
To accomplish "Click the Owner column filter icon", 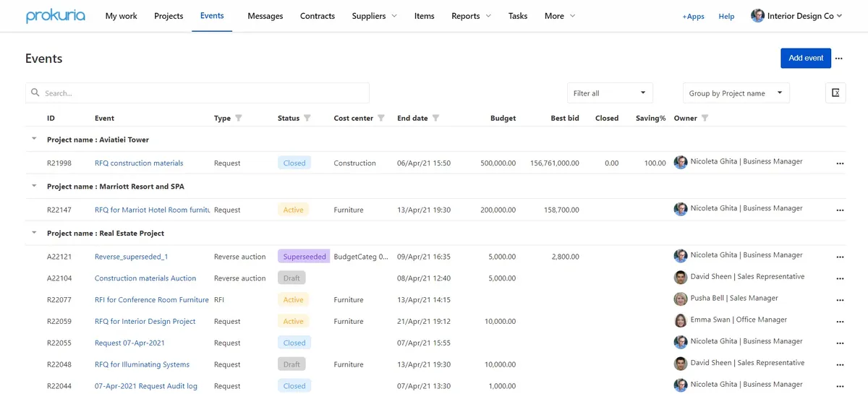I will (705, 119).
